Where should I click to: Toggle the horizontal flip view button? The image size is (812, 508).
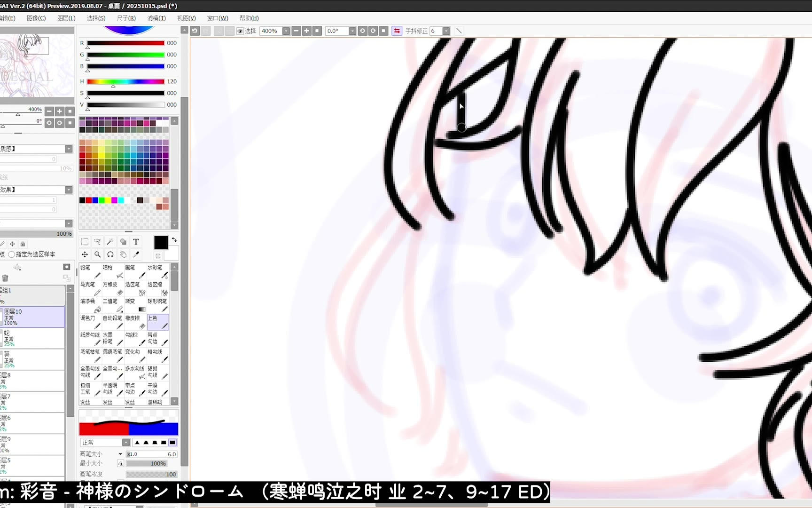[x=397, y=31]
